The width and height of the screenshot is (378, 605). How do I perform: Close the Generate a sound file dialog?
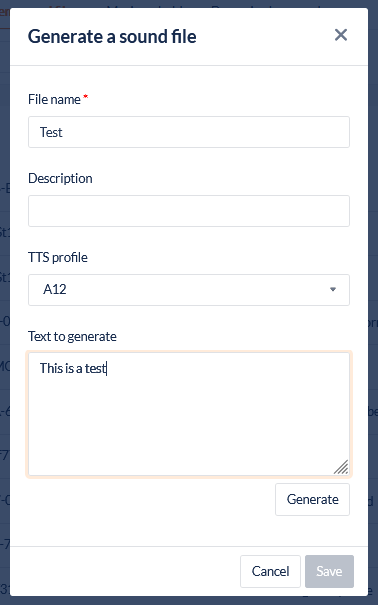pos(341,35)
